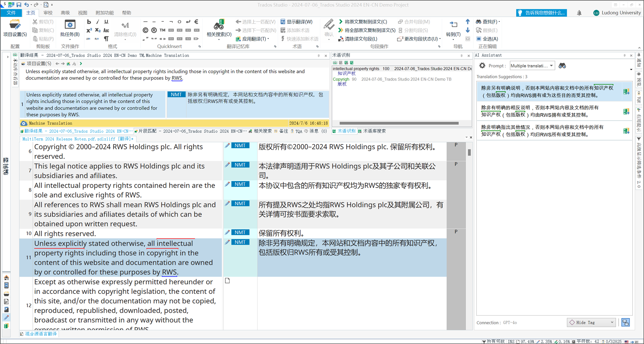Open 更改句段状态(U) segment status dropdown
This screenshot has width=644, height=344.
click(x=419, y=39)
